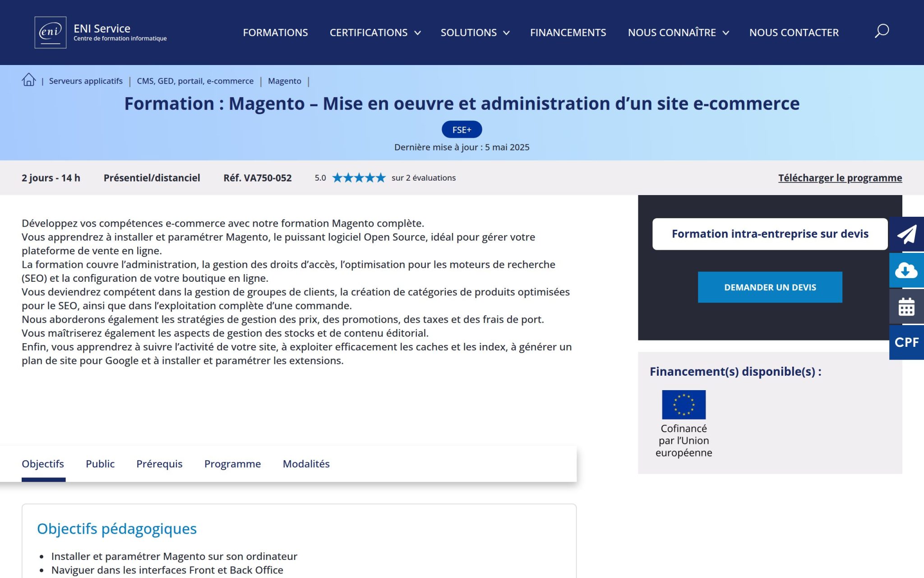The width and height of the screenshot is (924, 578).
Task: Click the 'Réf. VA750-052' reference text
Action: coord(258,178)
